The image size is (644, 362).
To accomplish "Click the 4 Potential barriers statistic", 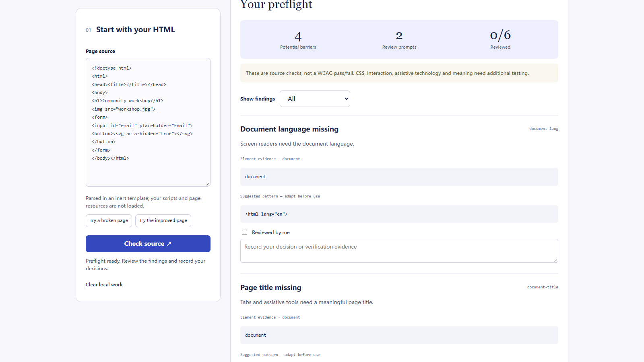I will coord(298,40).
